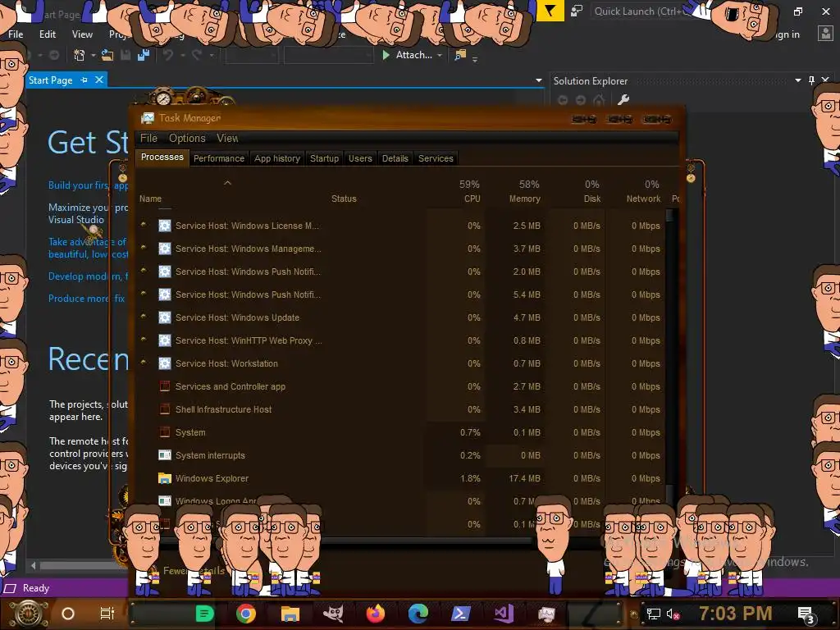Click the Save All toolbar icon
840x630 pixels.
click(143, 55)
